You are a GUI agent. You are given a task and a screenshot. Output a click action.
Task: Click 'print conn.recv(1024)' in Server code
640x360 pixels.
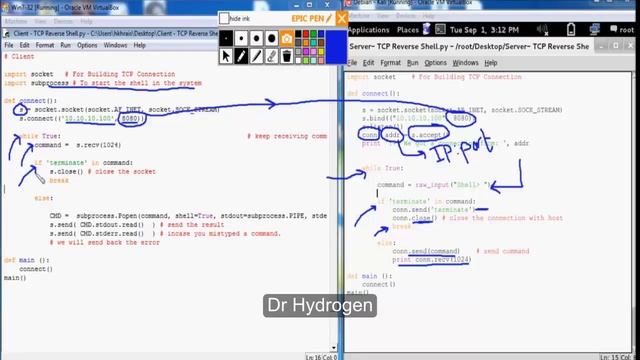point(432,260)
